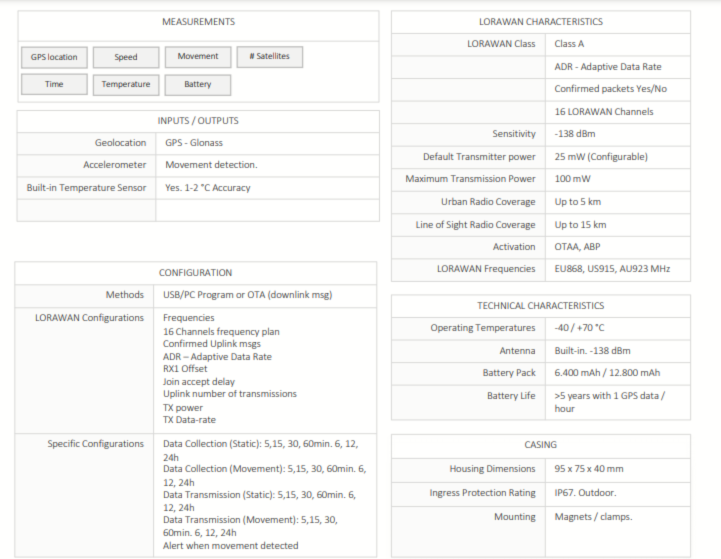Click Line of Sight Radio Coverage label
The image size is (721, 559).
click(475, 225)
